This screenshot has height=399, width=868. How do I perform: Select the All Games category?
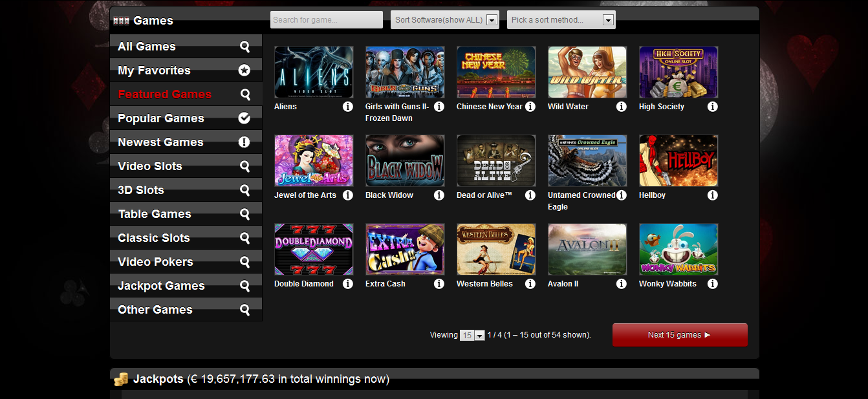186,47
